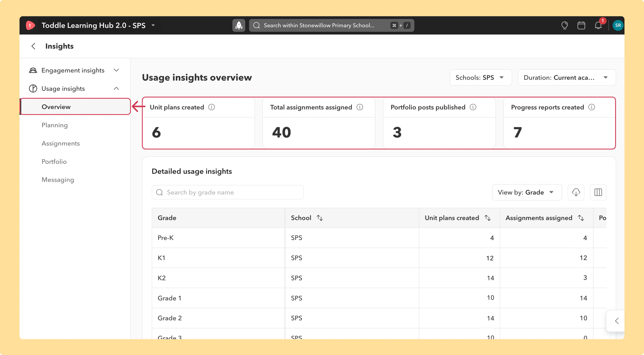
Task: Open the column settings icon
Action: (598, 192)
